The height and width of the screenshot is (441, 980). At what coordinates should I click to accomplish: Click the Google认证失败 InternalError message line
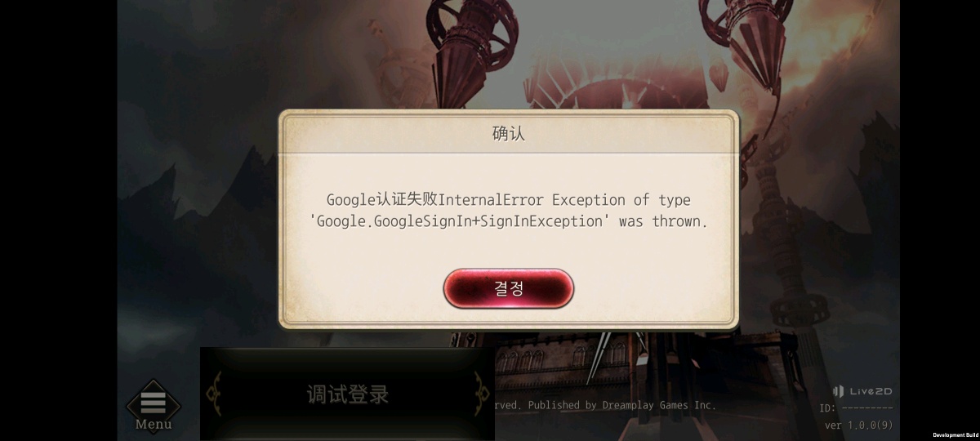click(509, 200)
